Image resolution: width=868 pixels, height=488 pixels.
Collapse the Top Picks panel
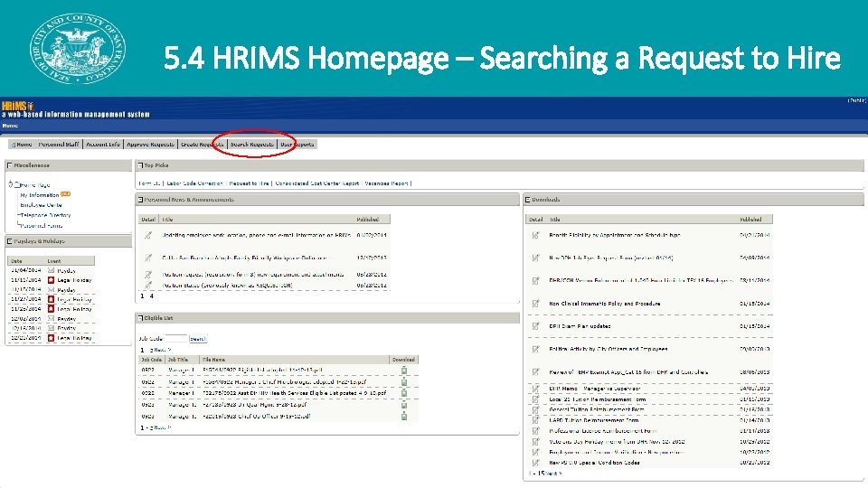[140, 165]
